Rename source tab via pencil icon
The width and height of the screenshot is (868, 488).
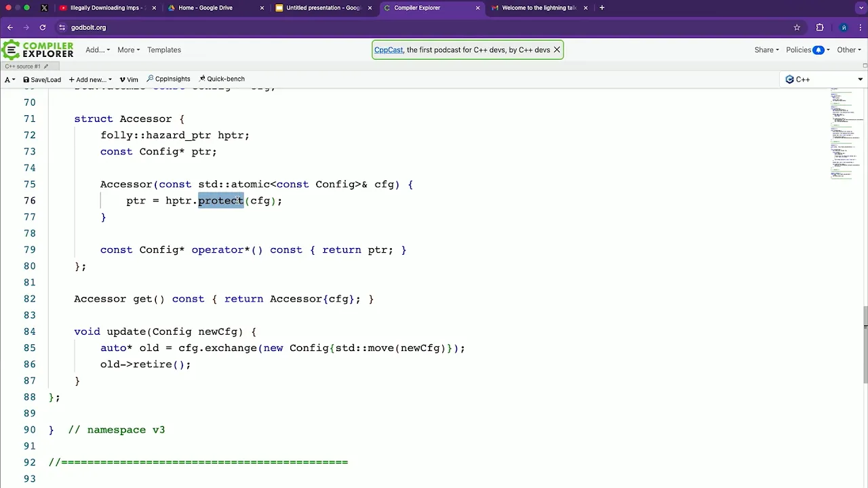coord(47,66)
